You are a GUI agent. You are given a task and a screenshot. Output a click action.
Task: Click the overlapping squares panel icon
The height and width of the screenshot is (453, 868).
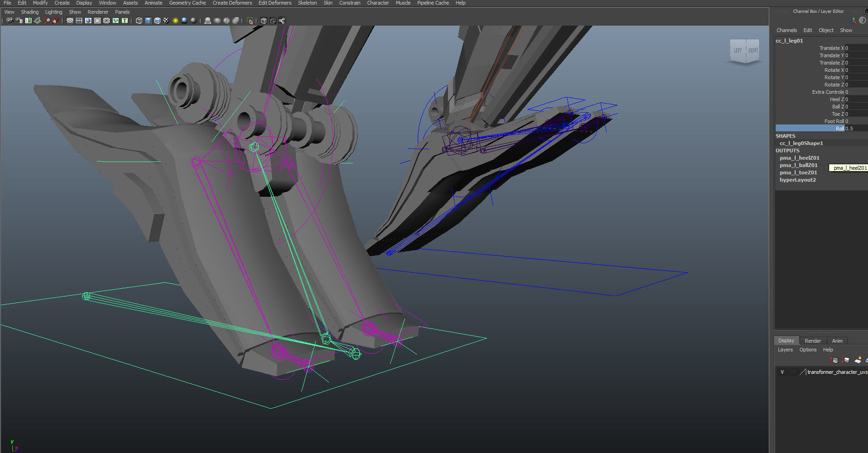[273, 21]
